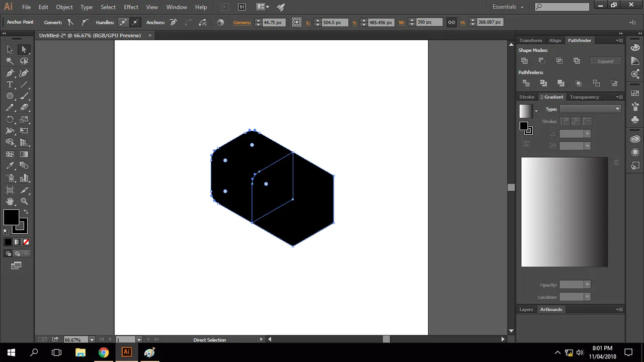Set paint mode to None
Screen dimensions: 644x362
[26, 242]
